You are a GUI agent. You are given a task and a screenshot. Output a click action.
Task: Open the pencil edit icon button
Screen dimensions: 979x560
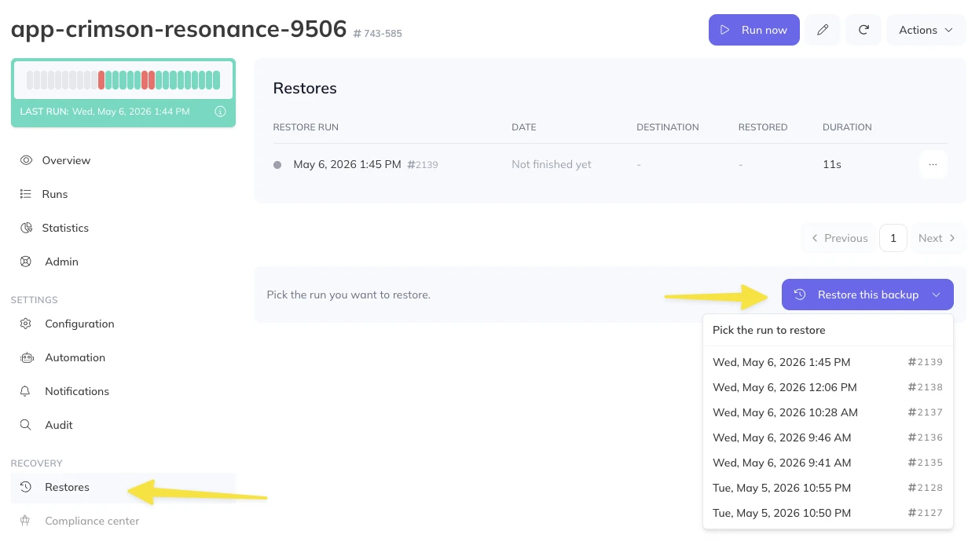pyautogui.click(x=823, y=30)
